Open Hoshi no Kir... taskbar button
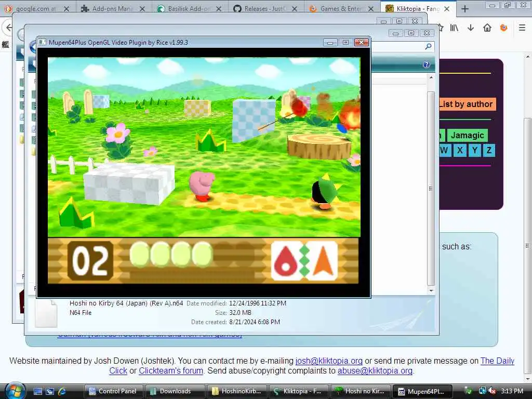Screen dimensions: 532x399 point(360,391)
